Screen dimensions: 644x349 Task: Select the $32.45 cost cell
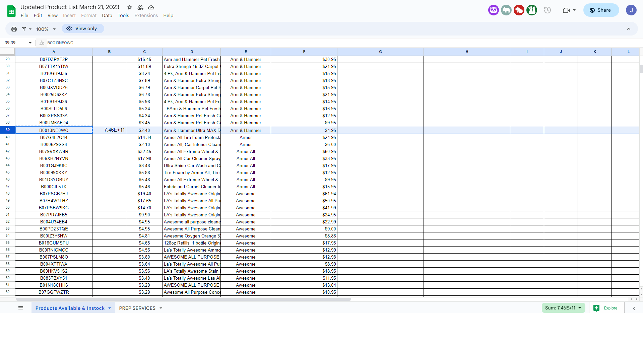point(144,151)
